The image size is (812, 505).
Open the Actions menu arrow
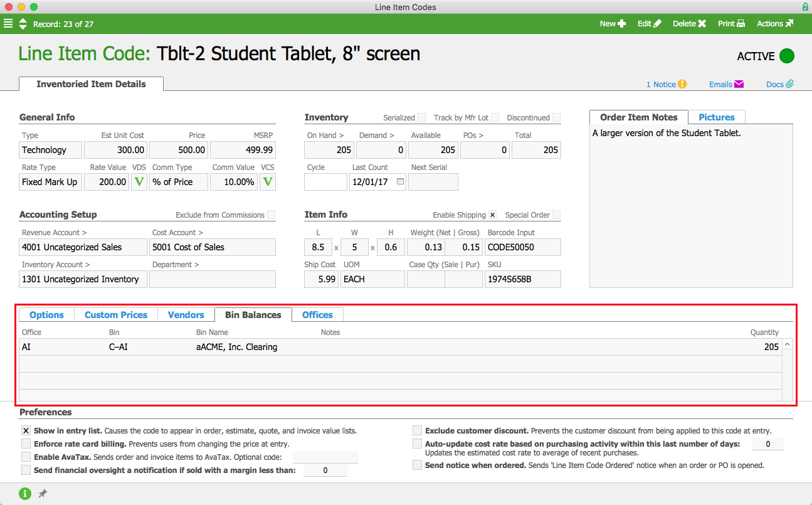[x=775, y=24]
